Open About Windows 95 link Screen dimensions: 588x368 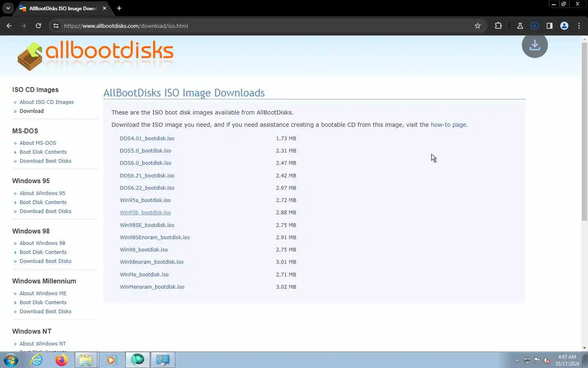(x=42, y=193)
